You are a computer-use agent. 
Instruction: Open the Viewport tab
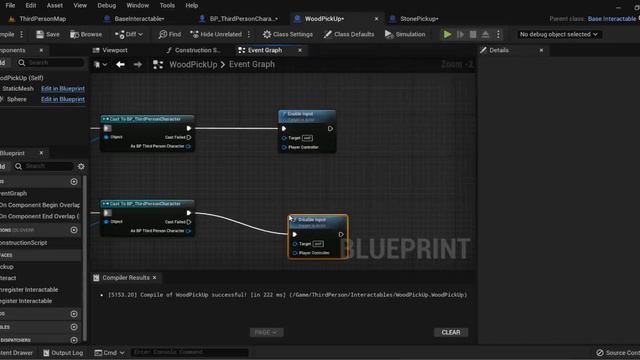[110, 50]
